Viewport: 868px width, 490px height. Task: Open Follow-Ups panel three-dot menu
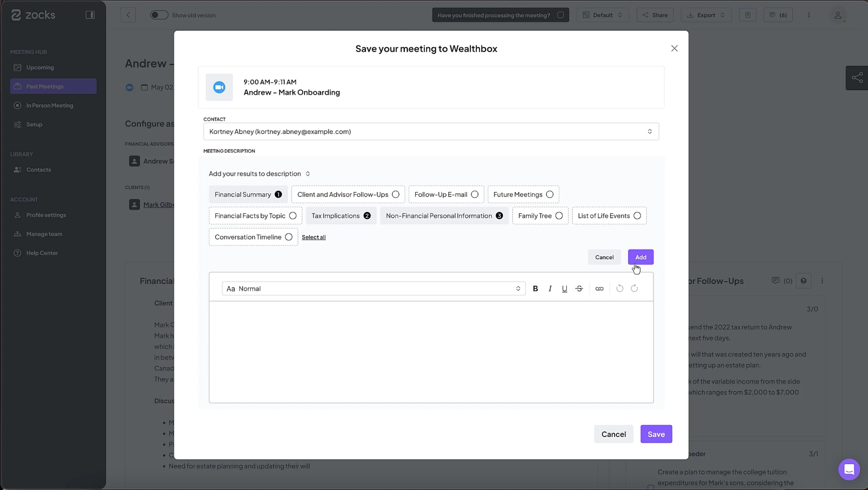[822, 280]
